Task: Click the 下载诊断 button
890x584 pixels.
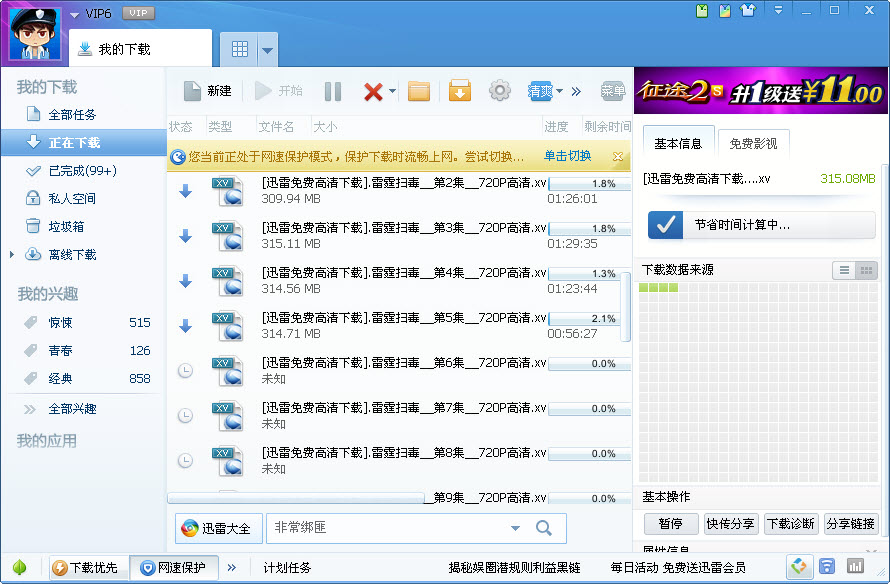Action: (791, 524)
